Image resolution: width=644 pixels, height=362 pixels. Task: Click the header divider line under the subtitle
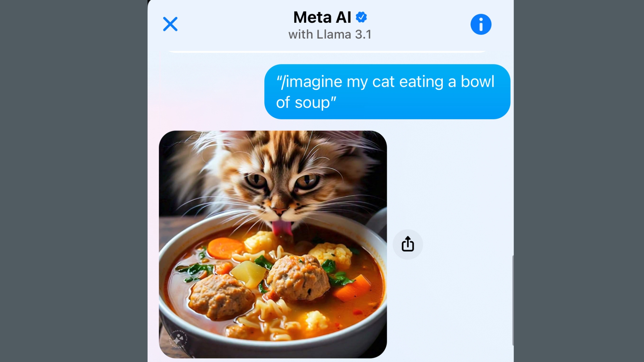(327, 52)
